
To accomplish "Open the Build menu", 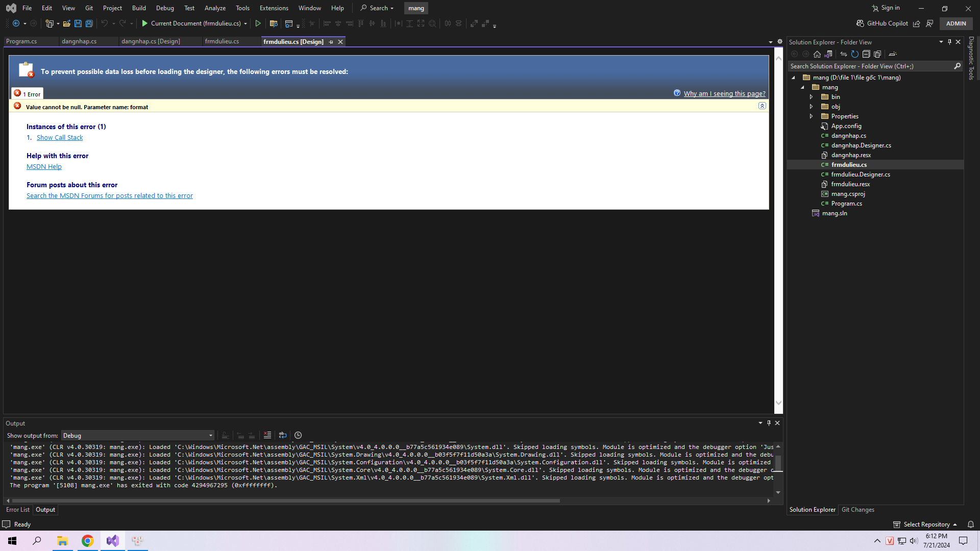I will [x=138, y=8].
